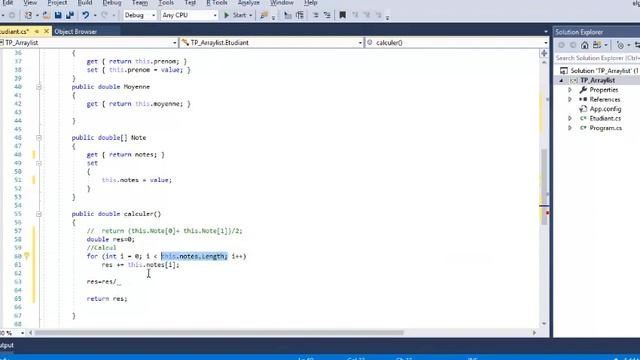Screen dimensions: 640x360
Task: Click the wrench icon beside Properties
Action: tap(583, 90)
